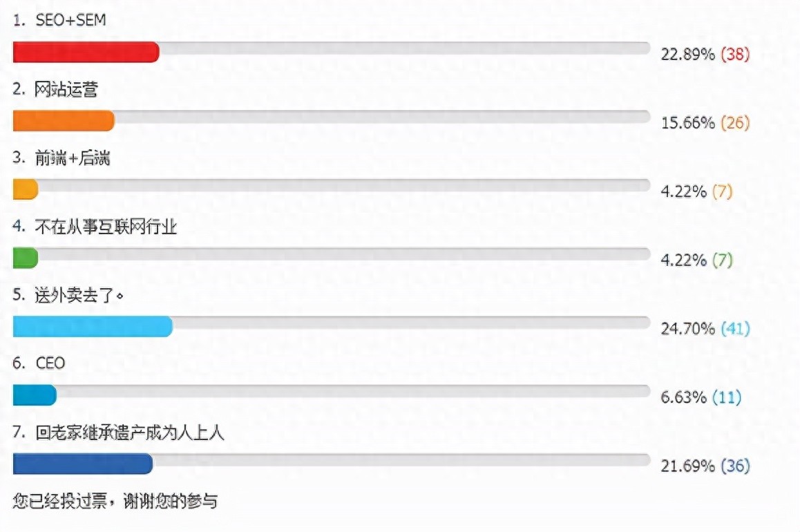Select the CEO option label
Viewport: 800px width, 532px height.
[50, 363]
